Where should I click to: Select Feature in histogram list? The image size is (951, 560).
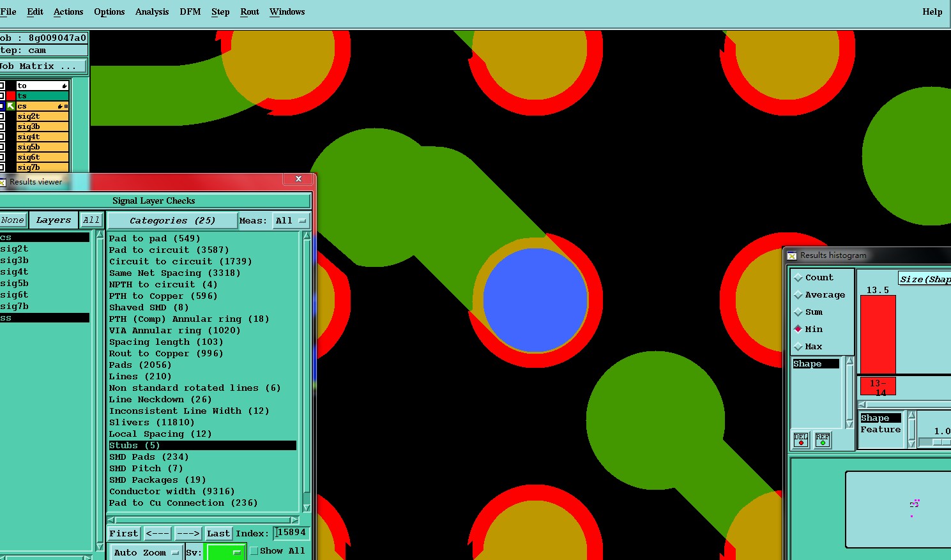click(x=880, y=430)
